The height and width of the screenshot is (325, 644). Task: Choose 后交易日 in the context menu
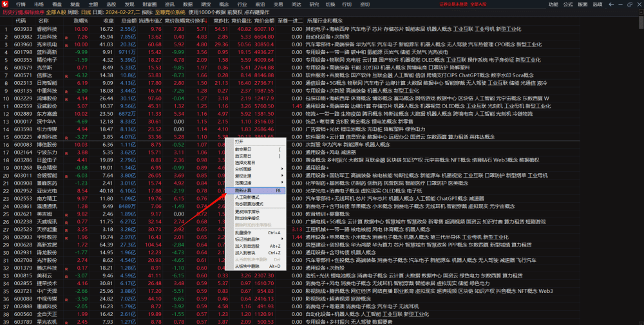tap(256, 156)
